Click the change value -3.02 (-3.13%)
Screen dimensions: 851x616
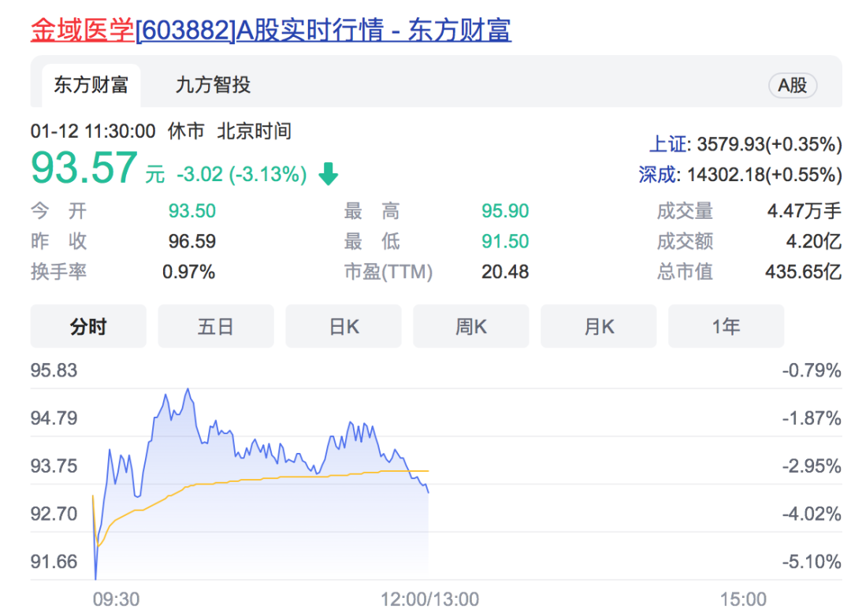pyautogui.click(x=242, y=174)
